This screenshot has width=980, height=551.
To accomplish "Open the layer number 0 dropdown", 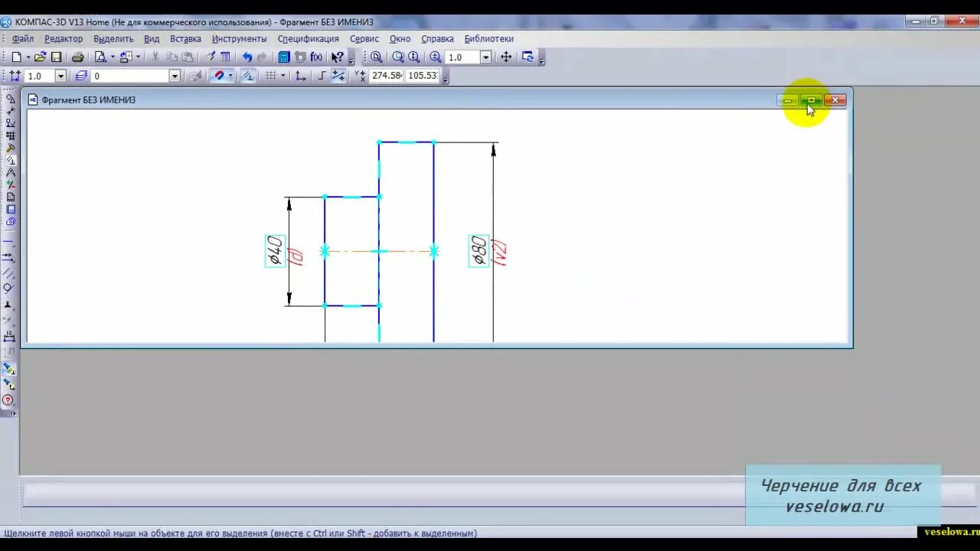I will [x=175, y=76].
